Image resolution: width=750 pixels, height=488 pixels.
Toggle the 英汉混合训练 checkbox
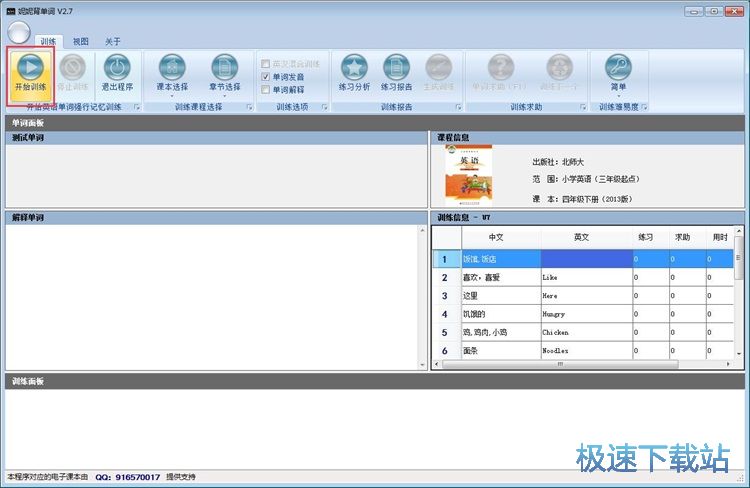(265, 63)
